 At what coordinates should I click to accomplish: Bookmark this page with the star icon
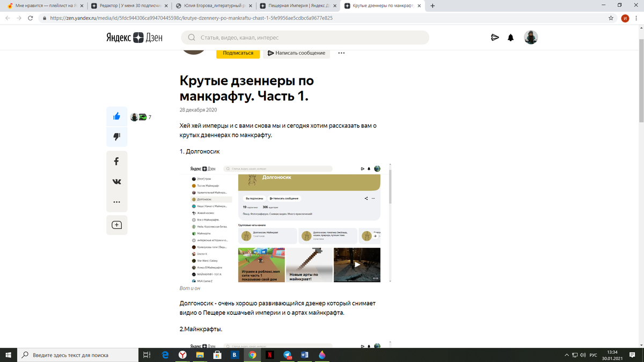point(611,18)
